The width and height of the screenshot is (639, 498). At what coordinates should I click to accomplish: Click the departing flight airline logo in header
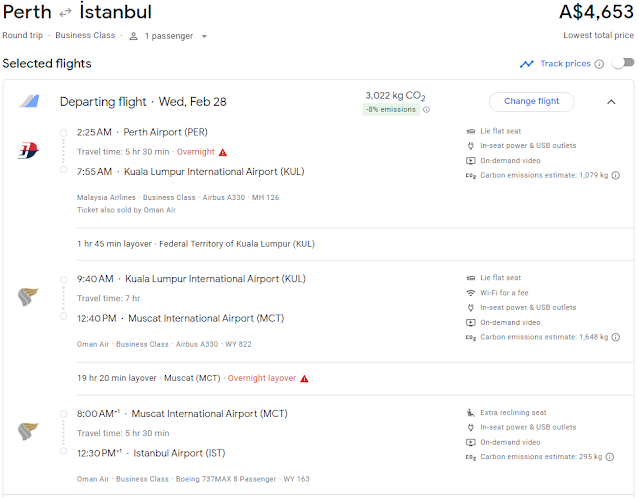(x=29, y=101)
